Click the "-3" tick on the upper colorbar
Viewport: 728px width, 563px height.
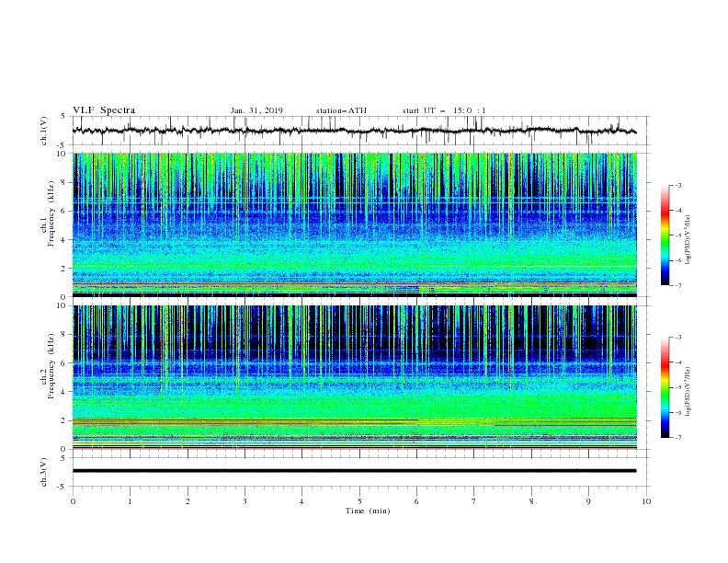coord(677,185)
